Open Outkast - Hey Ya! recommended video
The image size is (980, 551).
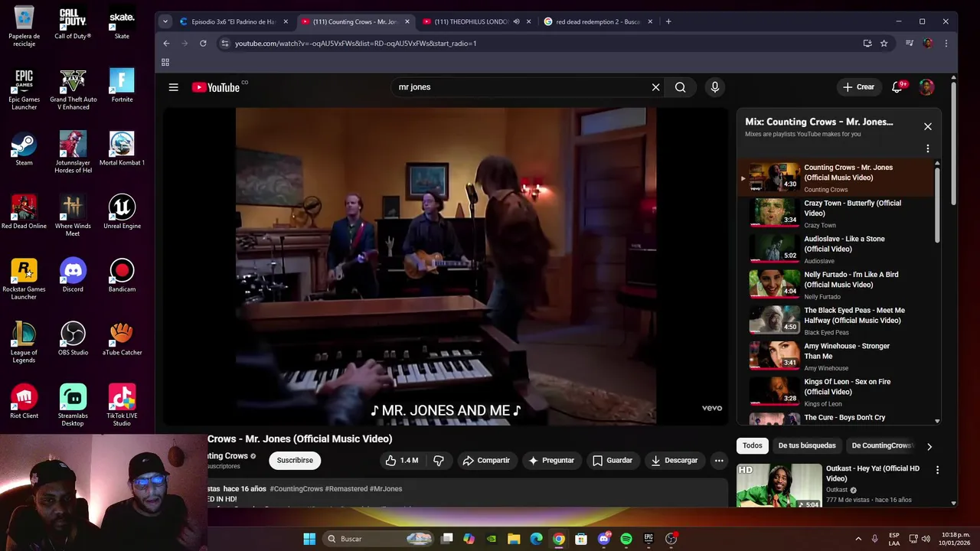click(779, 485)
